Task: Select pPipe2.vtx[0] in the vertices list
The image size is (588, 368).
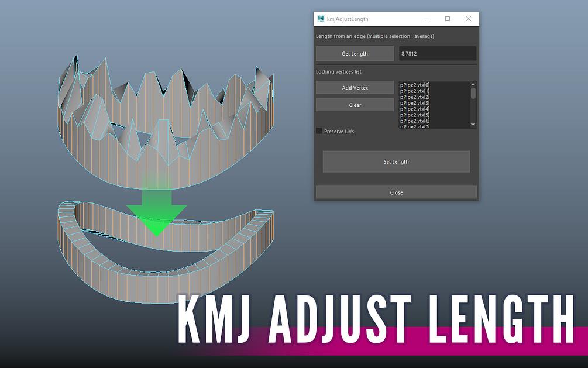Action: click(x=415, y=86)
